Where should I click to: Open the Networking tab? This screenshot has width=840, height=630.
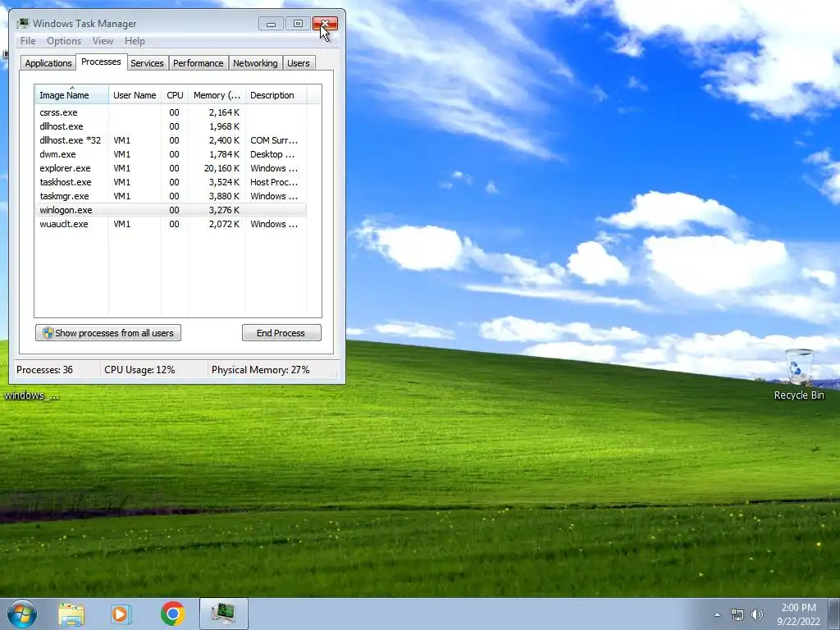[255, 63]
